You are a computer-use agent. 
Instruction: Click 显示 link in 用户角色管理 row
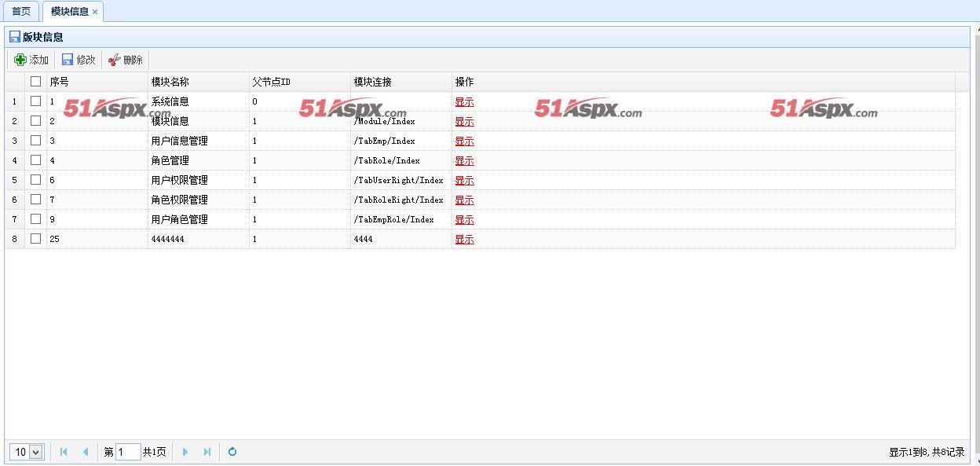pos(464,219)
